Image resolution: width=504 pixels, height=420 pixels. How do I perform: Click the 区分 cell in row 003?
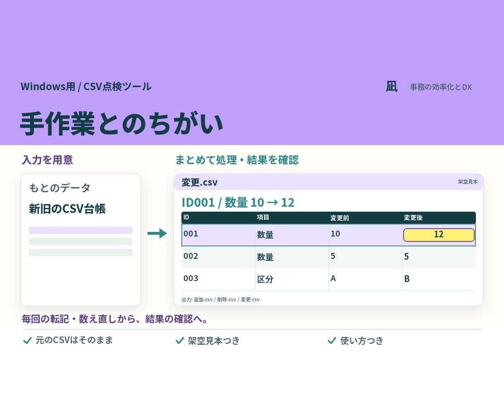(x=265, y=279)
